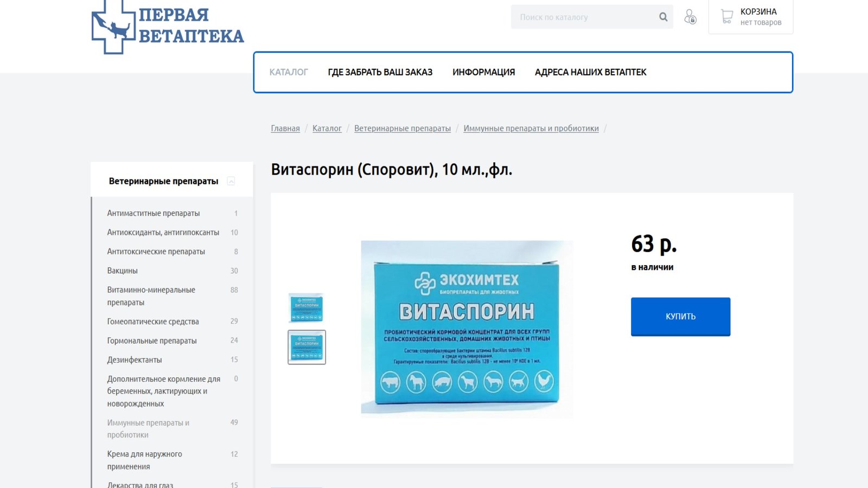Click the Ветеринарные препараты sidebar heading
Viewport: 868px width, 488px height.
coord(163,181)
